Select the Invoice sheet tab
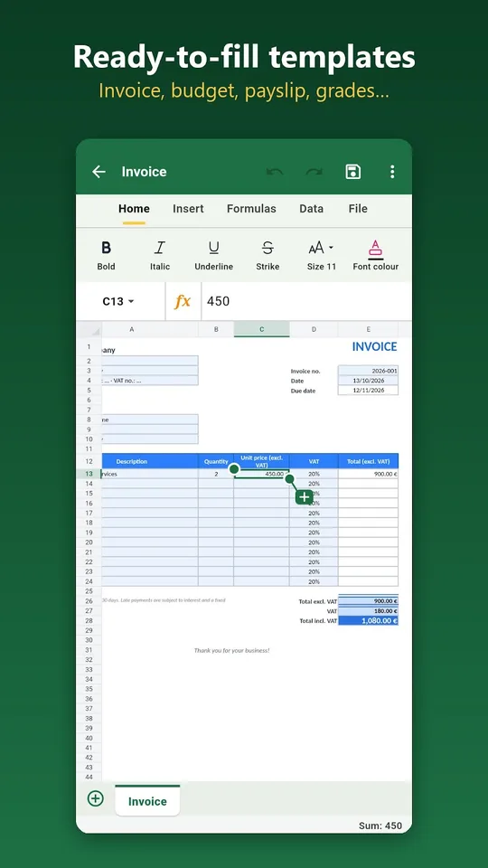488x868 pixels. pyautogui.click(x=147, y=801)
